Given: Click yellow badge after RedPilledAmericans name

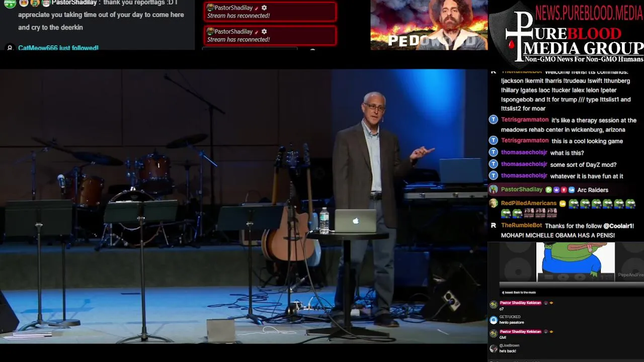Looking at the screenshot, I should (562, 203).
